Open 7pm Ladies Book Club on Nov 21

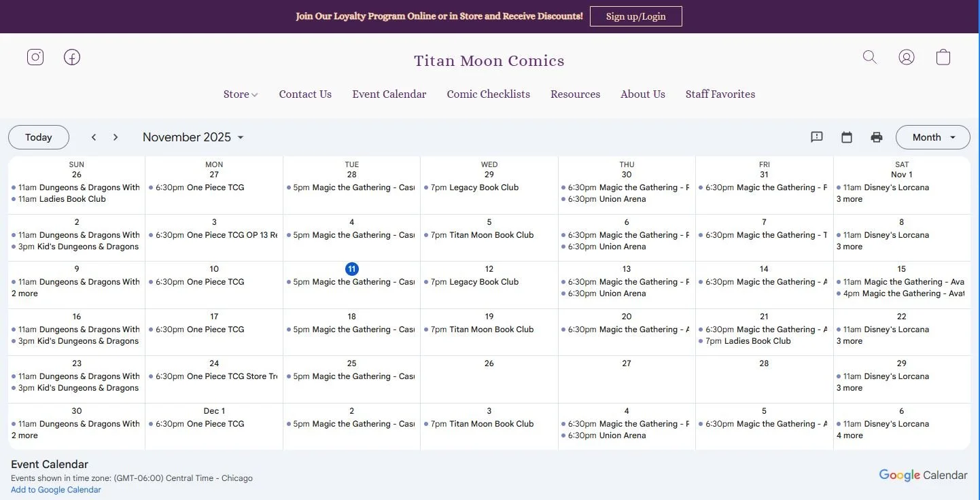click(x=764, y=341)
